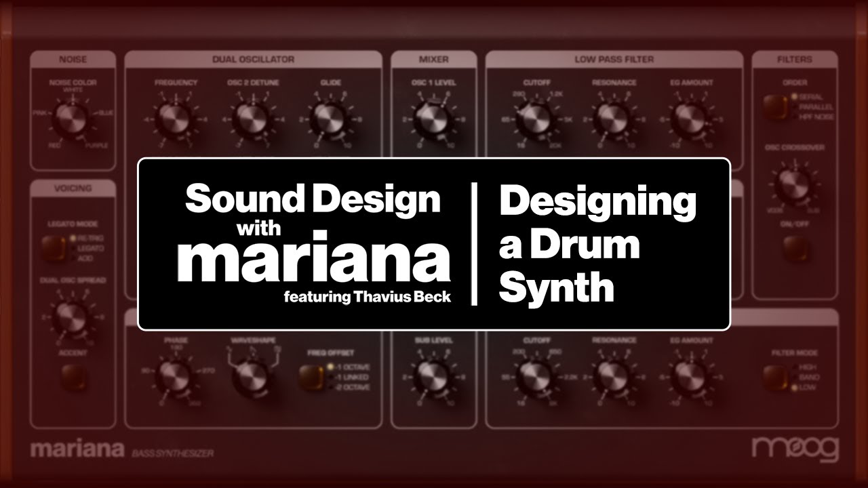Image resolution: width=868 pixels, height=488 pixels.
Task: Click the Sub Level knob
Action: click(433, 376)
